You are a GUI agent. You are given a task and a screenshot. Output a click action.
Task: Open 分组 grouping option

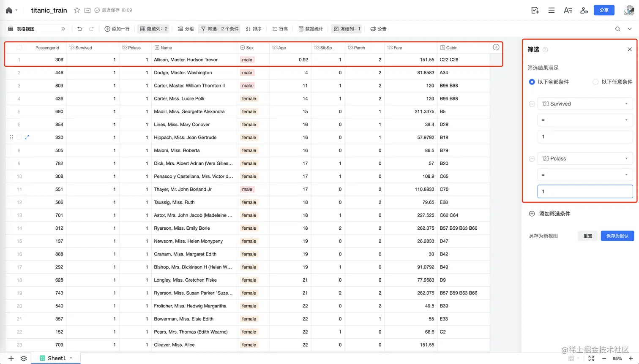[186, 29]
